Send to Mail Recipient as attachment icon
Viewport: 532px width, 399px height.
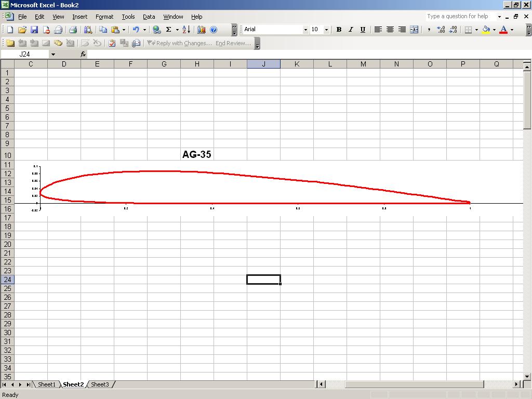[136, 43]
